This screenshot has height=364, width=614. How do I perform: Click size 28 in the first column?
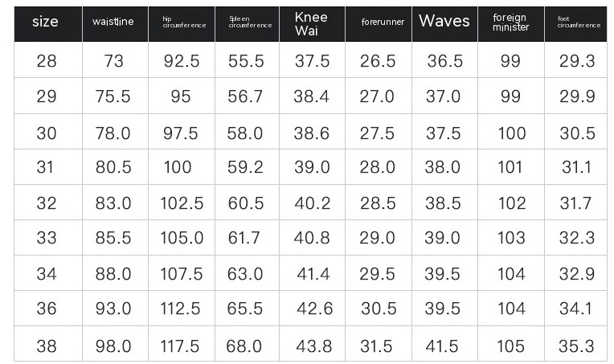click(47, 61)
